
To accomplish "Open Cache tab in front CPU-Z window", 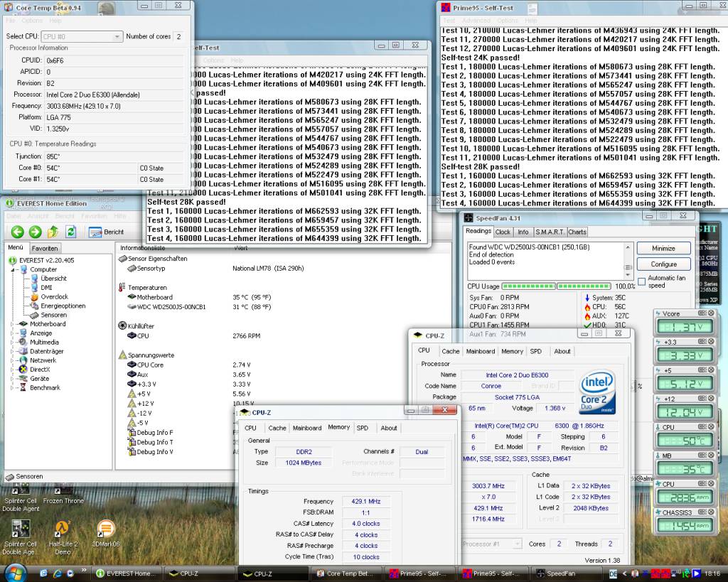I will 277,428.
